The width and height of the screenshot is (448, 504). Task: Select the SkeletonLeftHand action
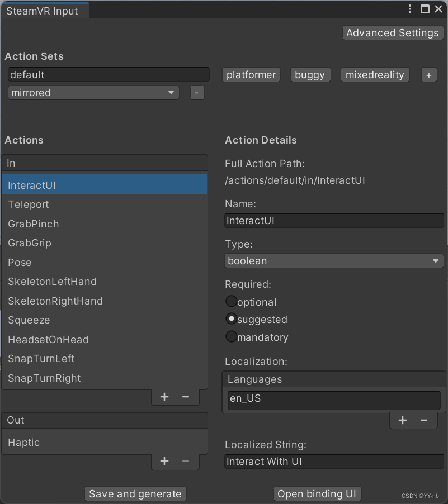pyautogui.click(x=104, y=282)
